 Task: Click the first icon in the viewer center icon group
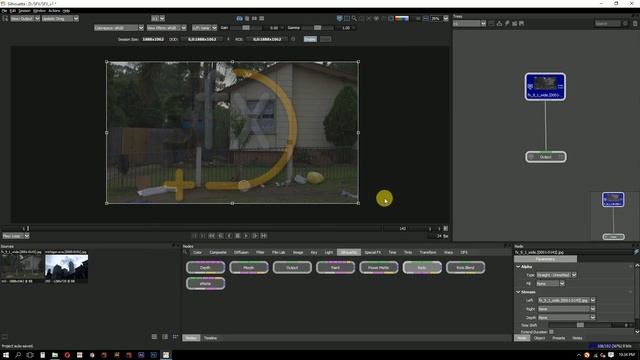click(240, 18)
